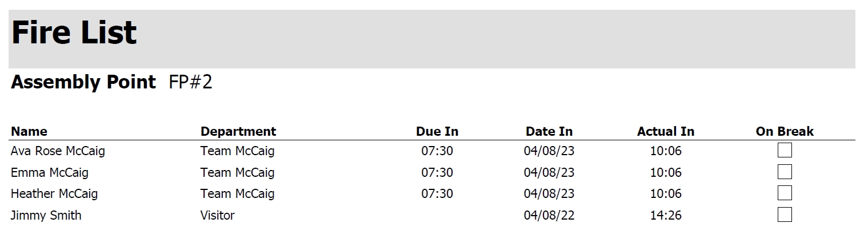Select Heather McCaig name entry

coord(54,194)
